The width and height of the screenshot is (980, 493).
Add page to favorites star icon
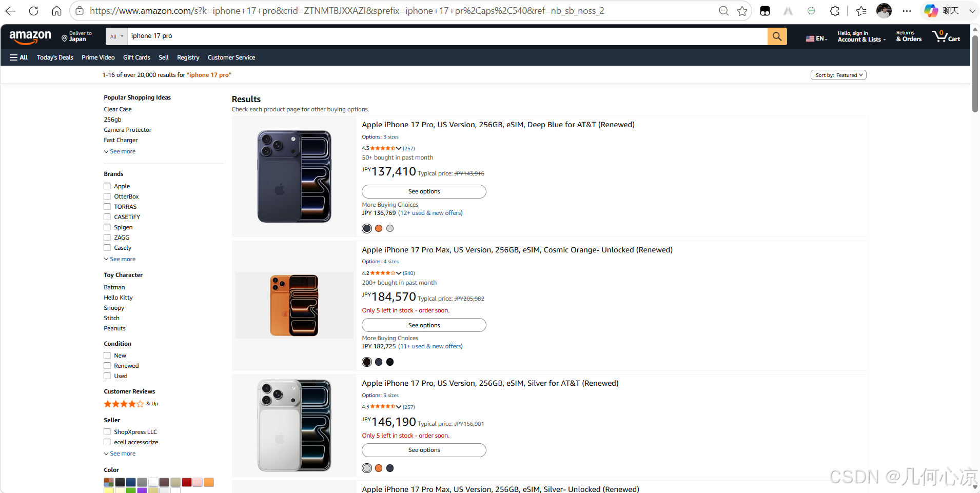(x=742, y=11)
